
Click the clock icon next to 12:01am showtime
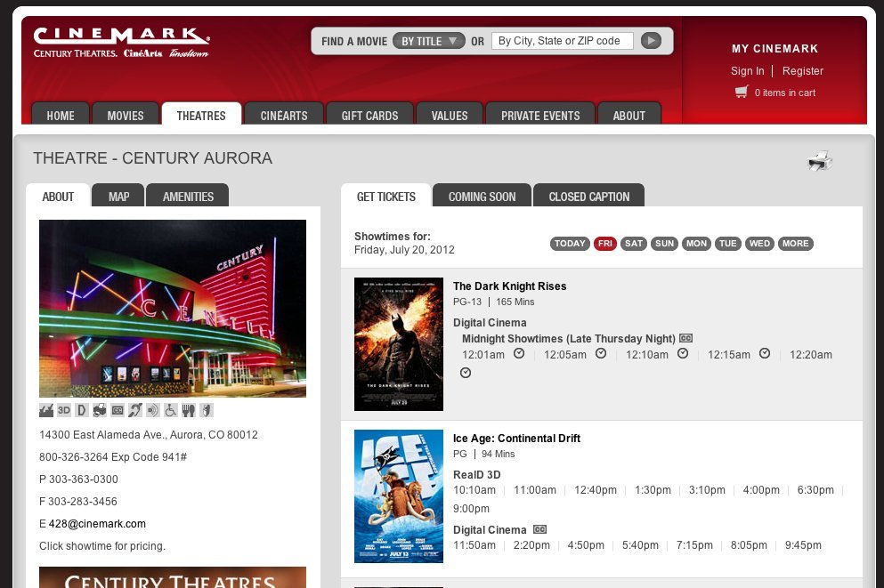(x=518, y=353)
